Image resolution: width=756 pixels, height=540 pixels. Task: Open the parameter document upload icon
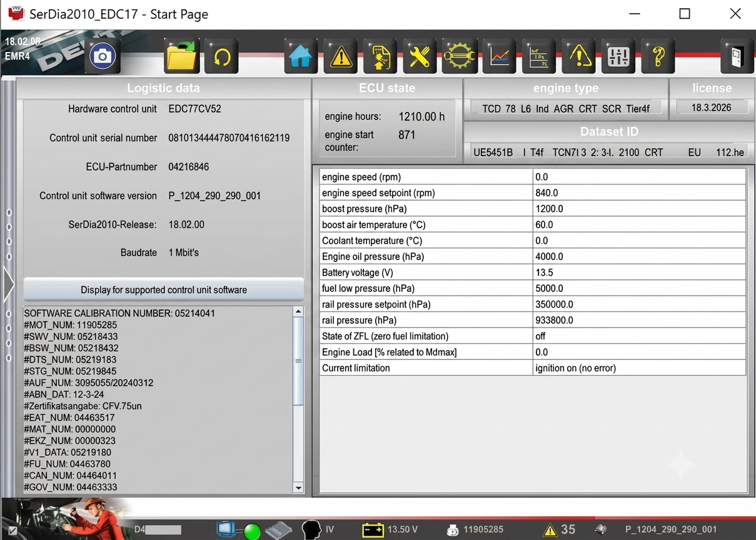pyautogui.click(x=380, y=57)
